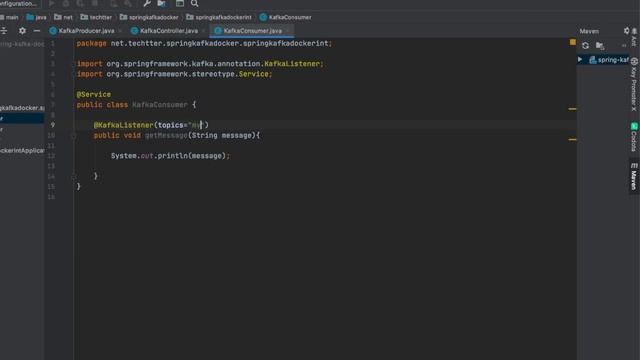The width and height of the screenshot is (640, 360).
Task: Click the window layout icon next to search
Action: coord(180,4)
